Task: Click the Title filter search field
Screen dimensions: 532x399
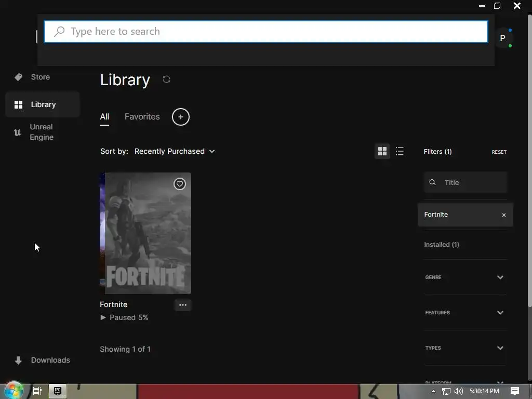Action: click(x=465, y=182)
